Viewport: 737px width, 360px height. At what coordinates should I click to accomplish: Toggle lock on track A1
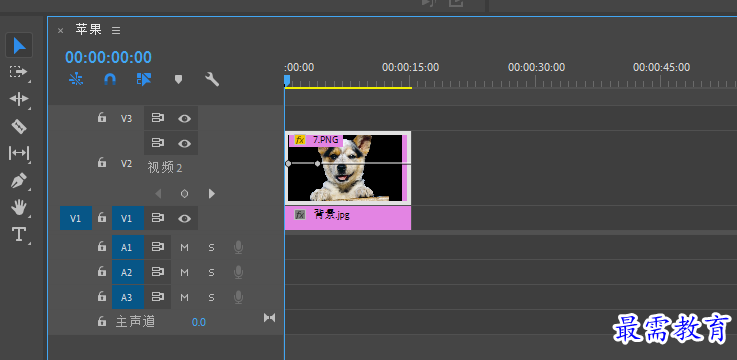[102, 246]
